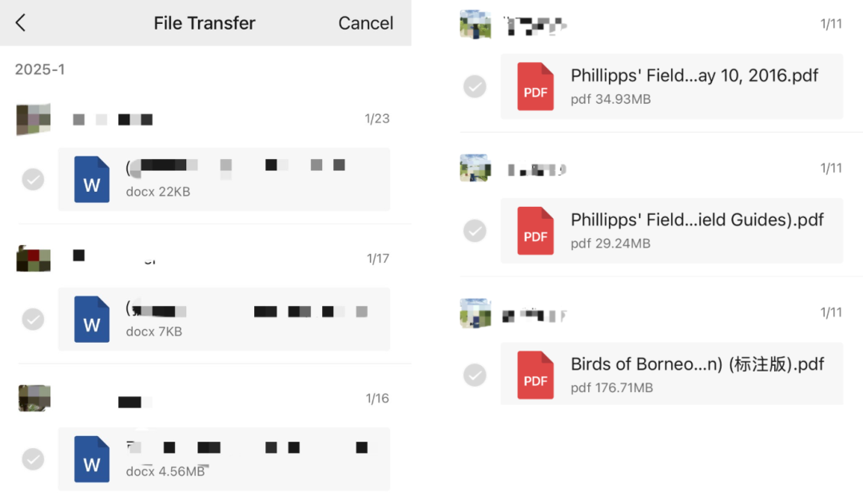Click PDF icon of the 29.24MB file
Screen dimensions: 863x504
point(535,231)
